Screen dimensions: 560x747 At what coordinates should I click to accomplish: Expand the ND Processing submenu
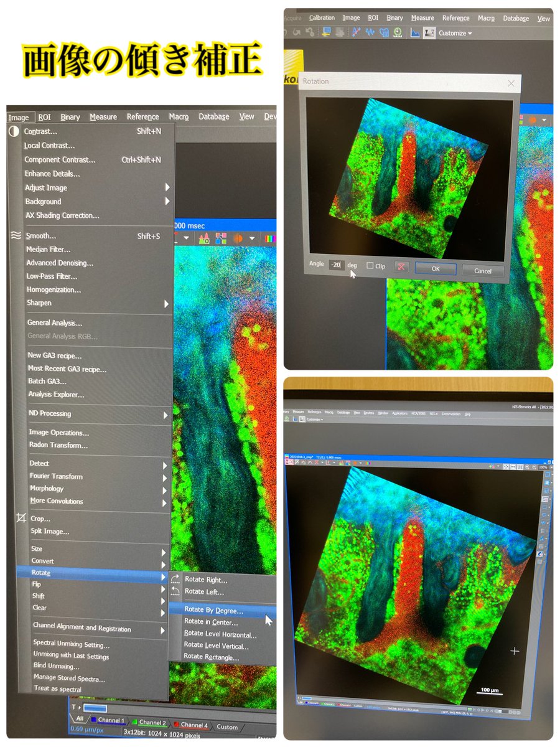97,414
